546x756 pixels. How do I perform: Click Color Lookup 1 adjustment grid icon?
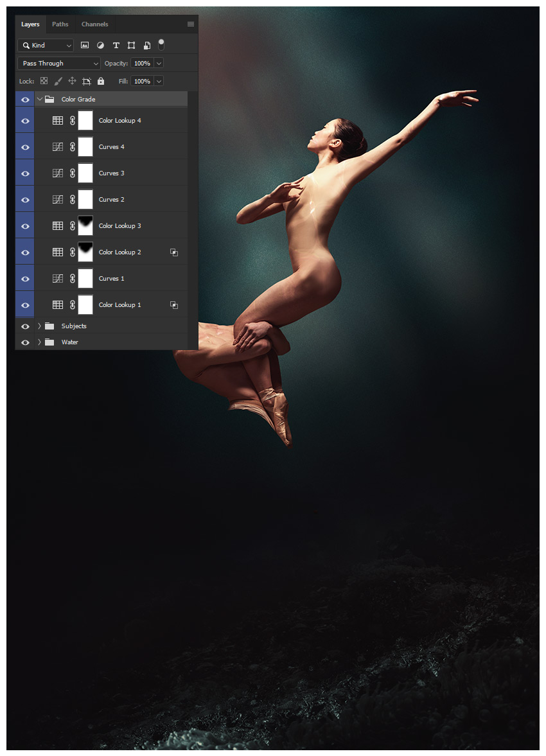click(58, 304)
